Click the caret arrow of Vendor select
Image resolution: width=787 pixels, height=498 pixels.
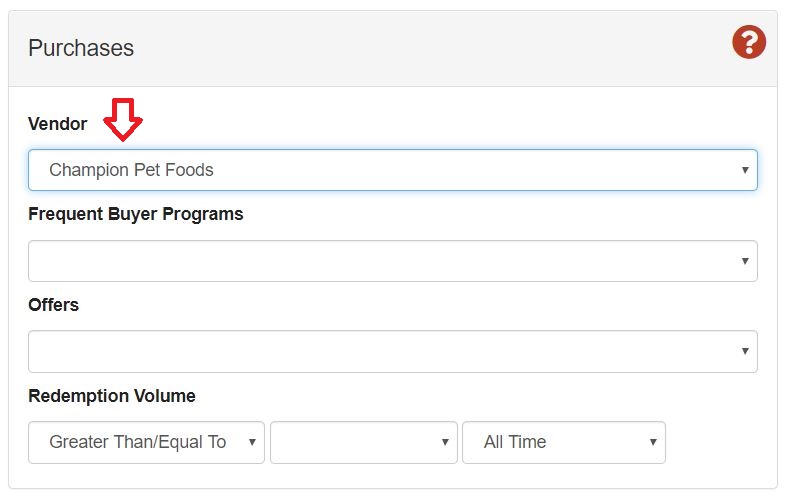745,170
